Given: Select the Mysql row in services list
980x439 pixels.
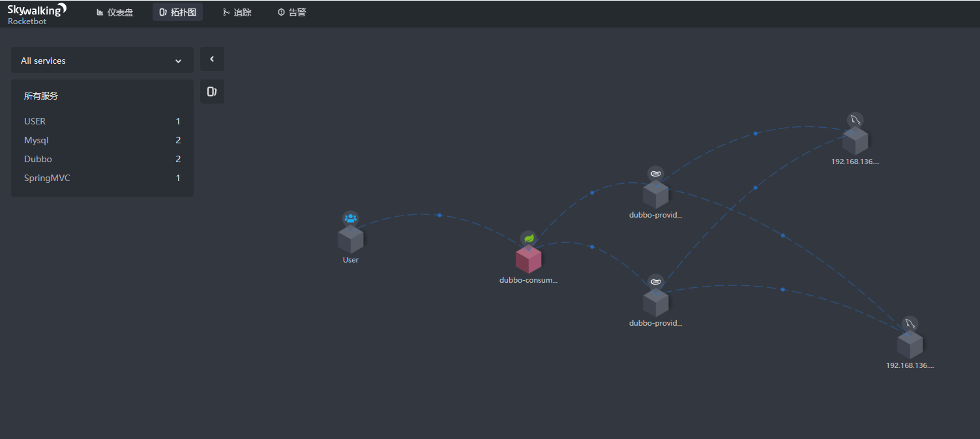Looking at the screenshot, I should tap(102, 140).
